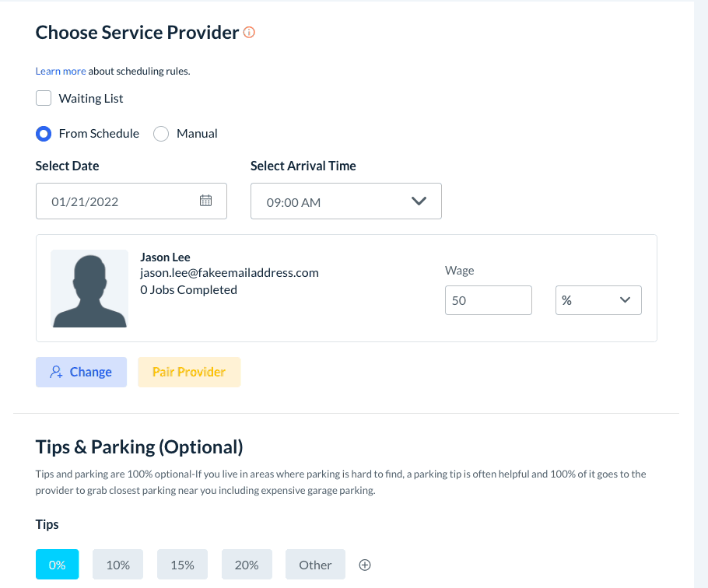Pick the 15% tip option
The image size is (708, 588).
pos(182,565)
